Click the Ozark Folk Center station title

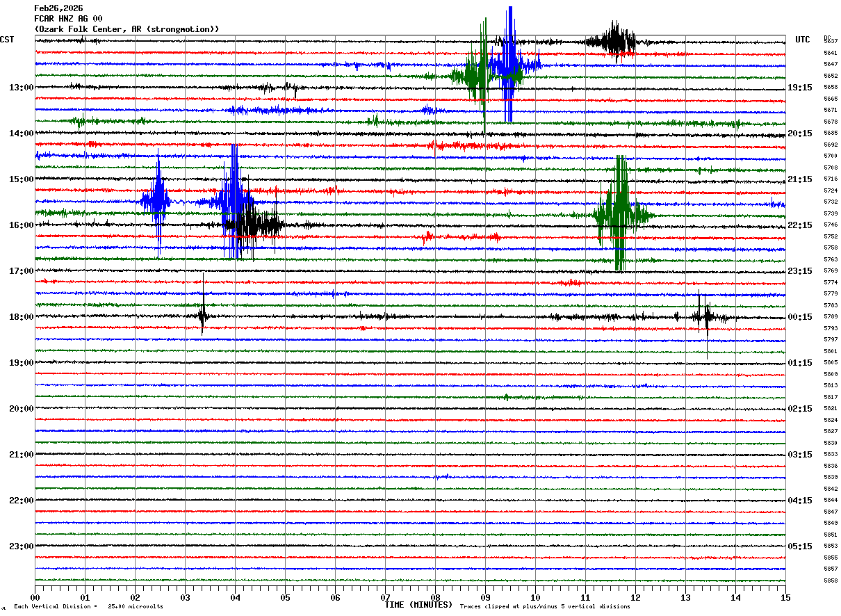(126, 29)
